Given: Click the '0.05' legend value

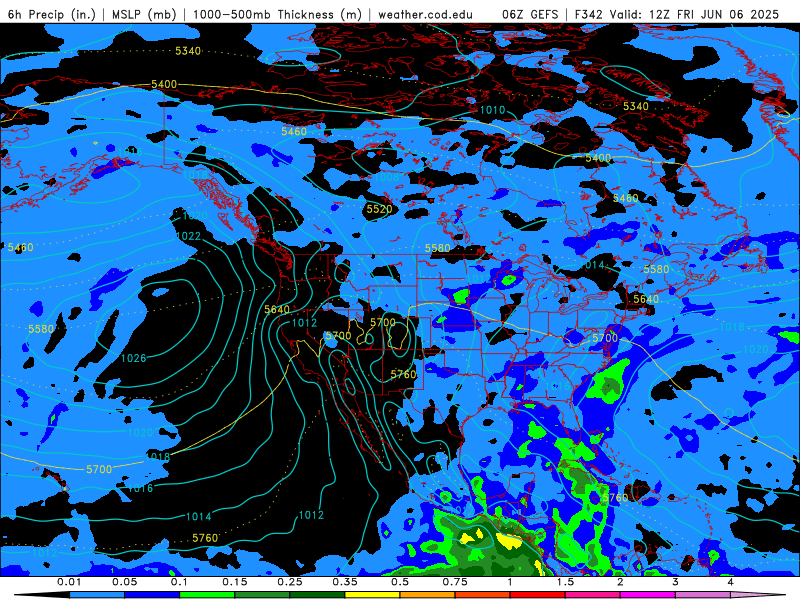Looking at the screenshot, I should [124, 582].
